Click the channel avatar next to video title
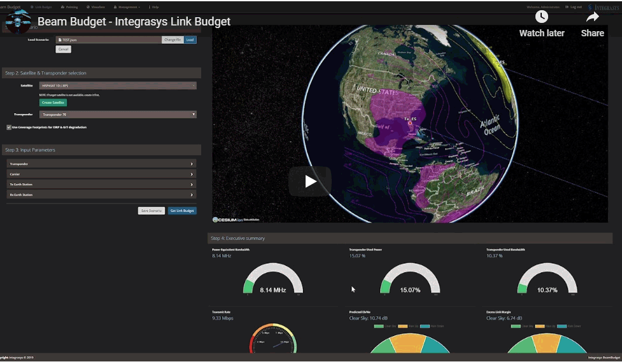This screenshot has height=364, width=622. pos(18,22)
